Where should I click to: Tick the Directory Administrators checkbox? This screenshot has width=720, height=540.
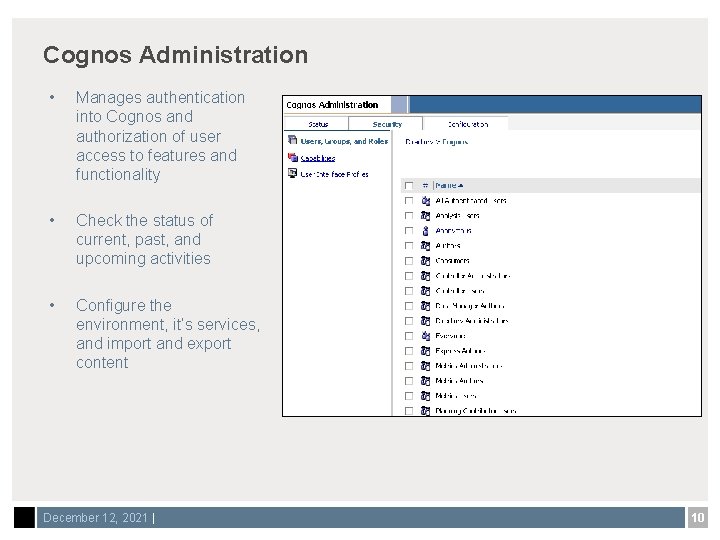pyautogui.click(x=409, y=321)
